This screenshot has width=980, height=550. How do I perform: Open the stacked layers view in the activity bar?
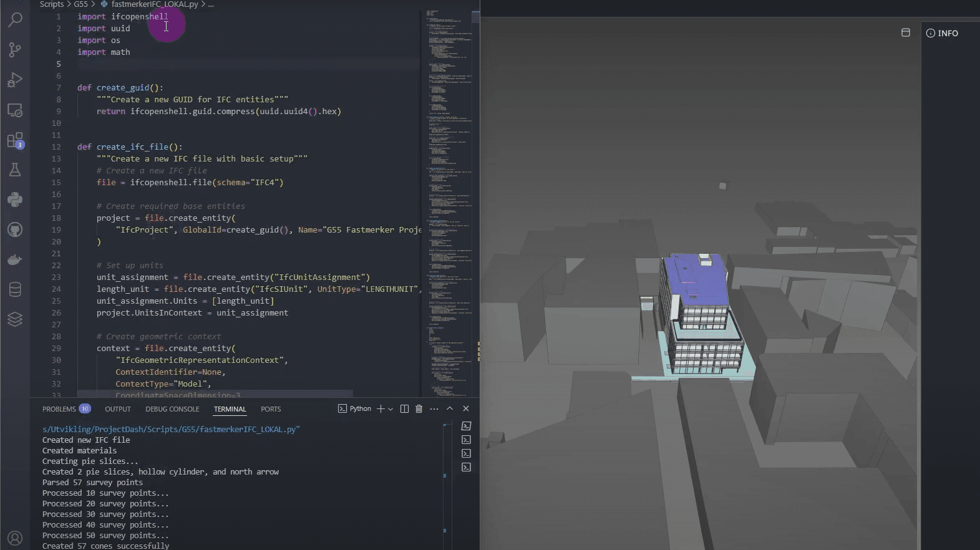pyautogui.click(x=15, y=319)
